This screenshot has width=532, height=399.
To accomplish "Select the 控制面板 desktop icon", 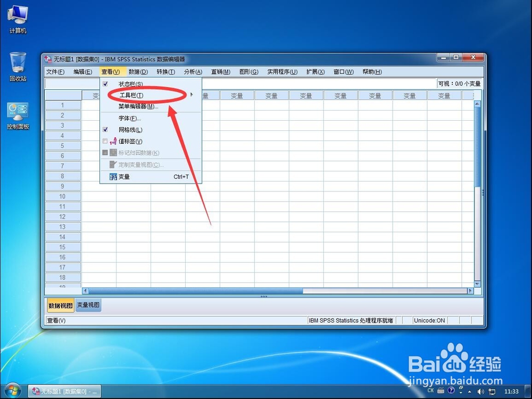I will (18, 116).
